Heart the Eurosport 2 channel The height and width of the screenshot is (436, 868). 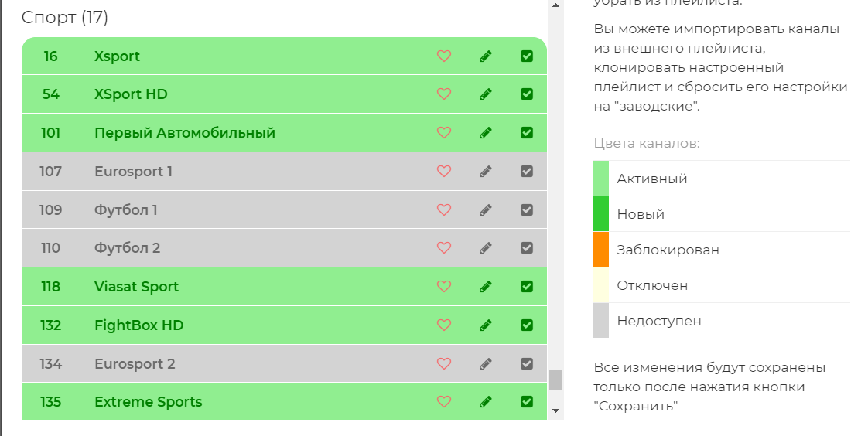click(x=444, y=363)
